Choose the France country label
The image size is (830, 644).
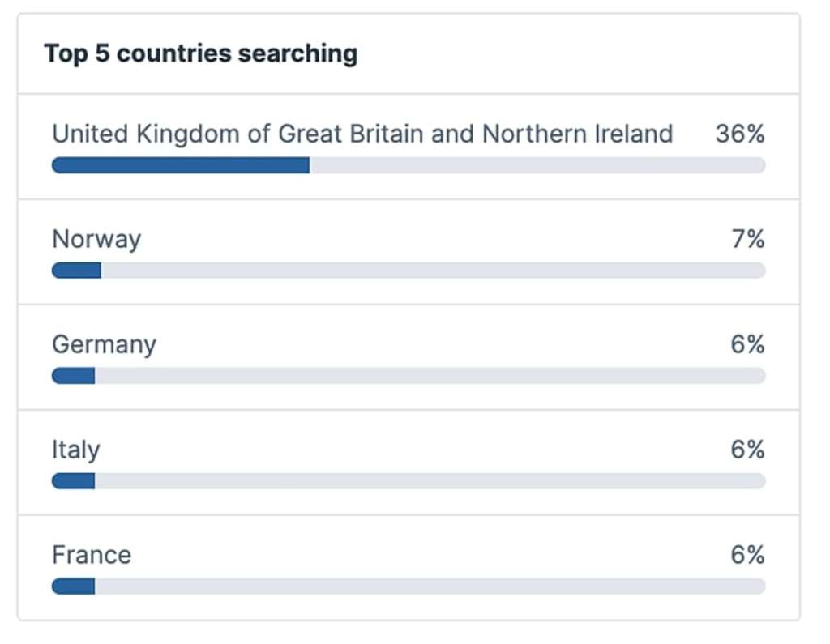point(92,555)
